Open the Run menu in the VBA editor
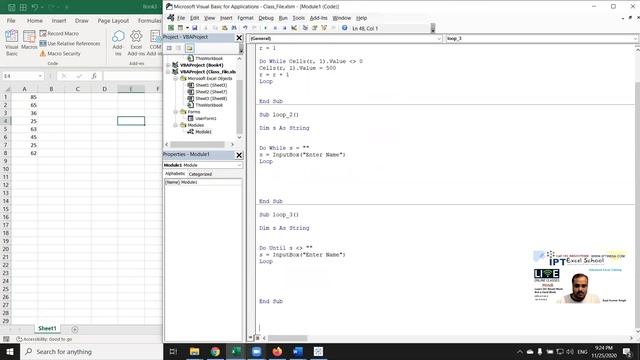This screenshot has height=360, width=640. [283, 18]
